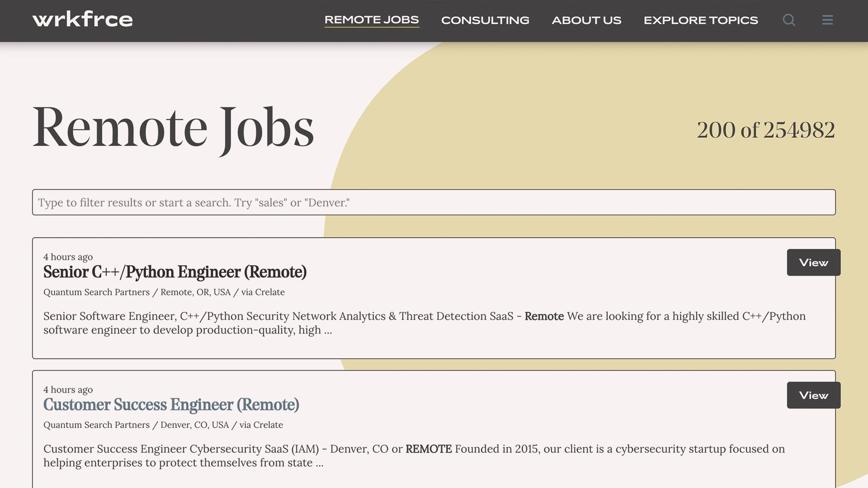The image size is (868, 488).
Task: Click the wrkfrce logo icon
Action: coord(82,20)
